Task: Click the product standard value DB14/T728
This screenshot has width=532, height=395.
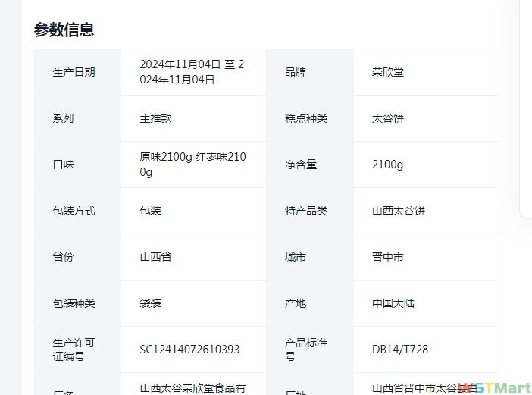Action: [x=399, y=350]
